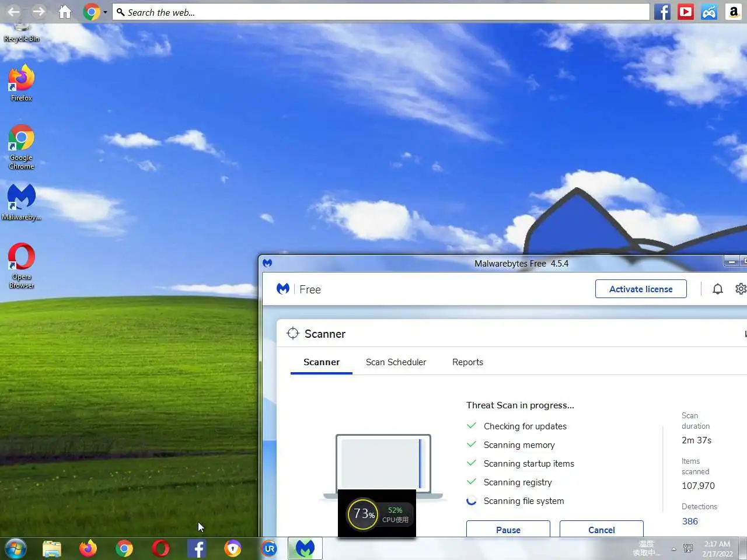The image size is (747, 560).
Task: Open Malwarebytes settings gear
Action: click(741, 289)
